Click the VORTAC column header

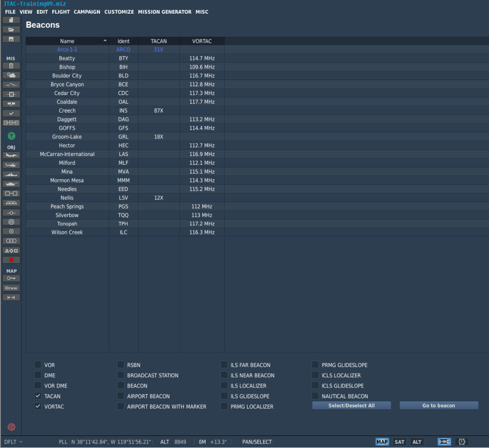click(x=202, y=41)
